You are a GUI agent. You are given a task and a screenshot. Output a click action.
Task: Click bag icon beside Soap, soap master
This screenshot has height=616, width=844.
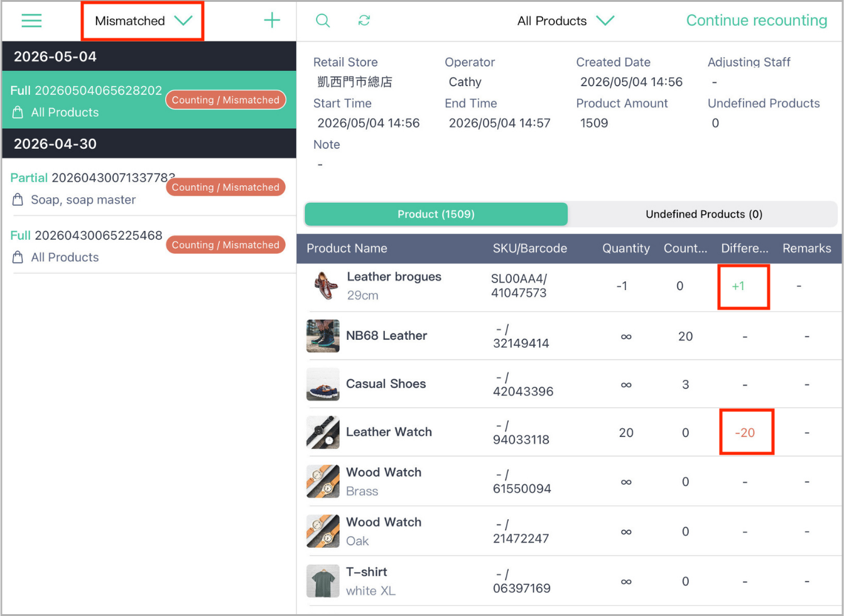[18, 200]
